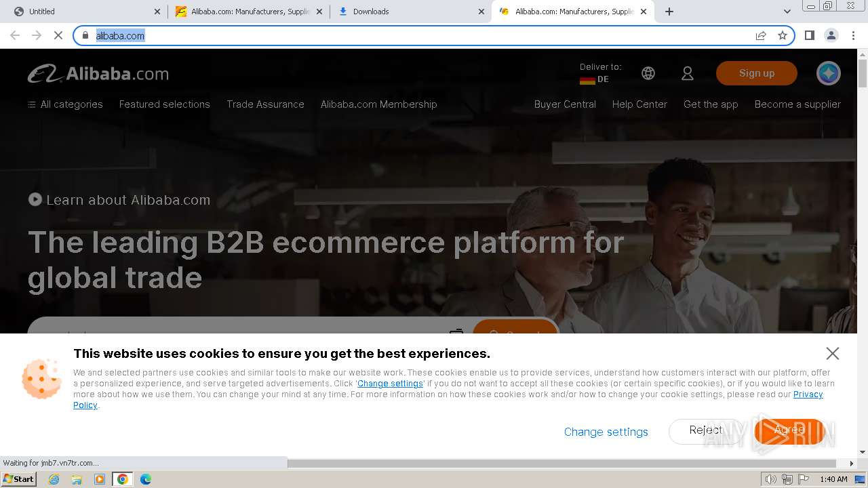
Task: Close the Untitled tab
Action: click(157, 12)
